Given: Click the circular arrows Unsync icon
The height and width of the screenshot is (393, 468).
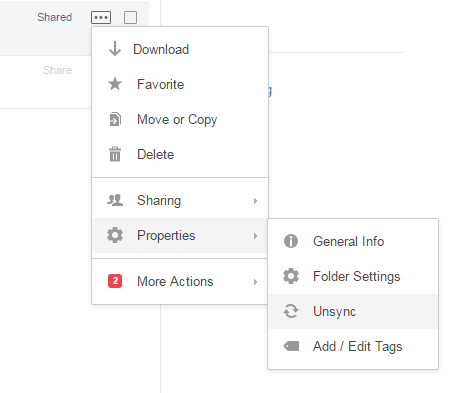Looking at the screenshot, I should 291,311.
